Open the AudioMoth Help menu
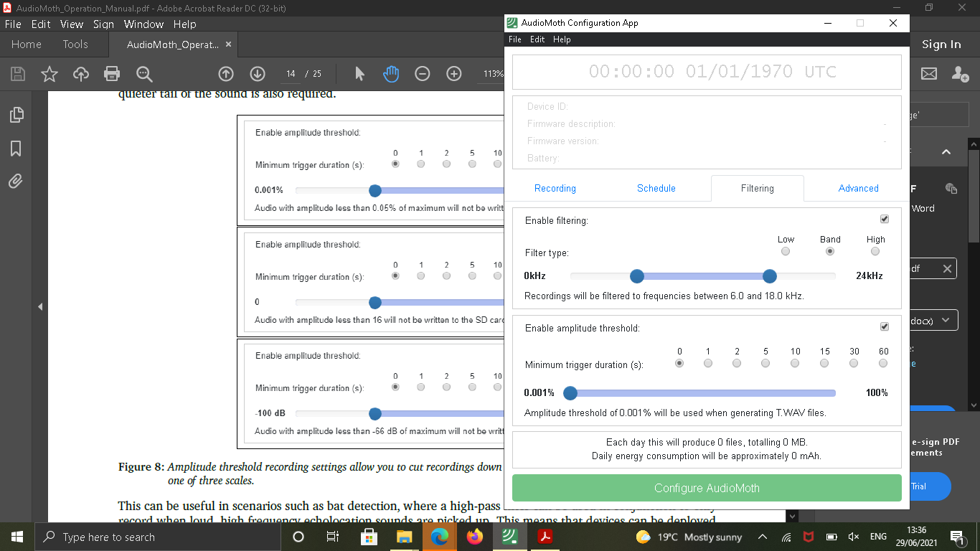 coord(562,39)
